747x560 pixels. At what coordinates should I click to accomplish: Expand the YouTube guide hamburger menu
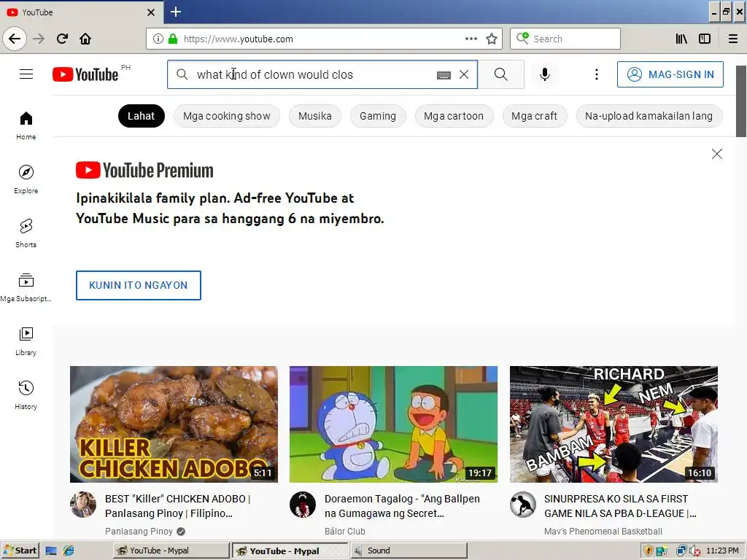click(x=26, y=74)
